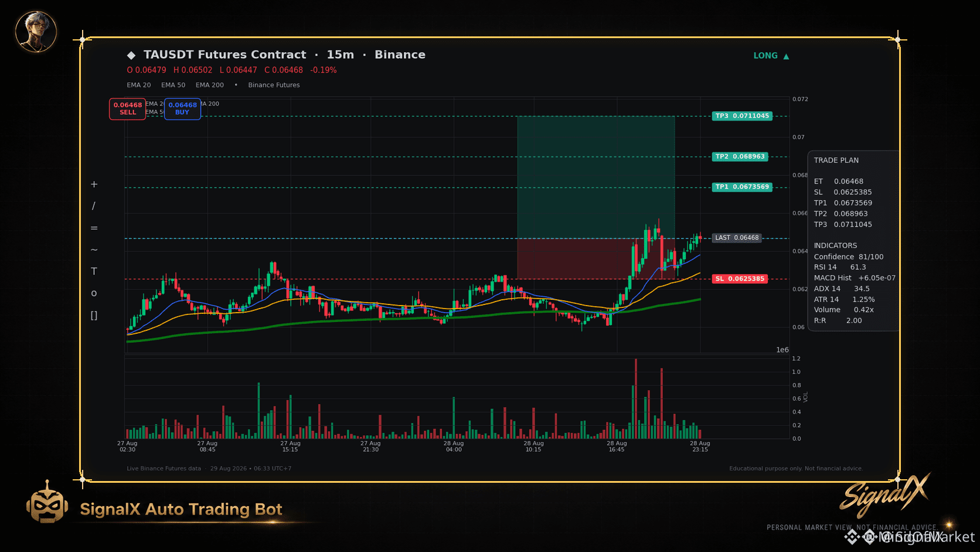Click the "28 Aug 16:45" time axis label
This screenshot has height=552, width=980.
tap(617, 446)
